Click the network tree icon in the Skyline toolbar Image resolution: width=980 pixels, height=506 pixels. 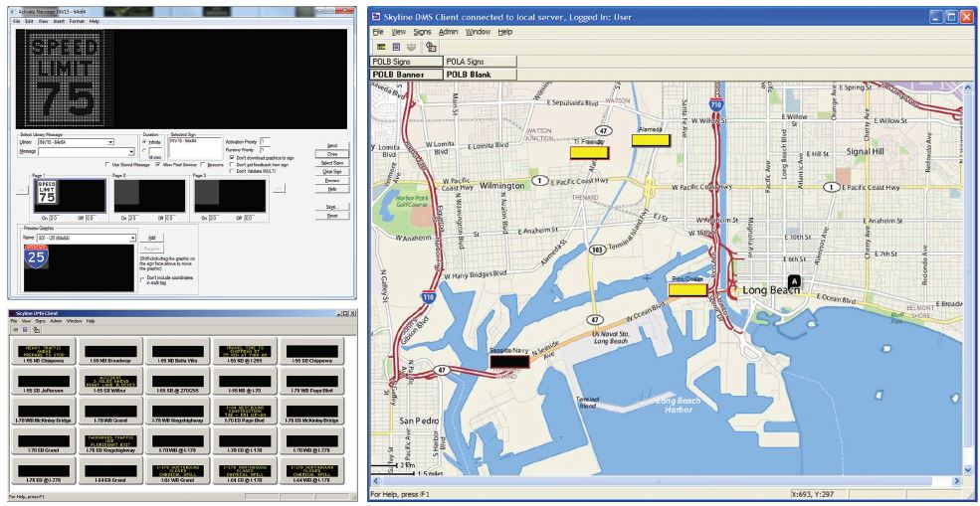pyautogui.click(x=431, y=47)
